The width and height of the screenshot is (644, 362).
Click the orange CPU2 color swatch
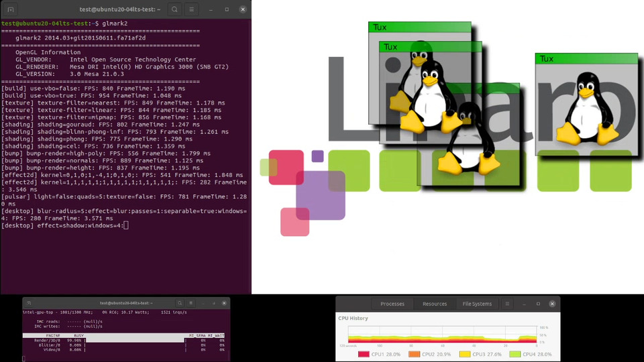[414, 354]
